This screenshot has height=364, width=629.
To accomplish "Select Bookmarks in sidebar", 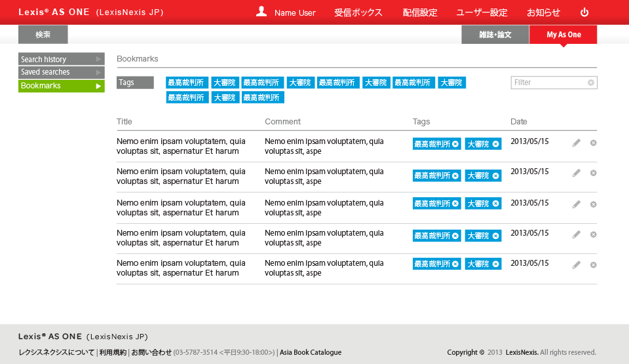I will pos(62,86).
